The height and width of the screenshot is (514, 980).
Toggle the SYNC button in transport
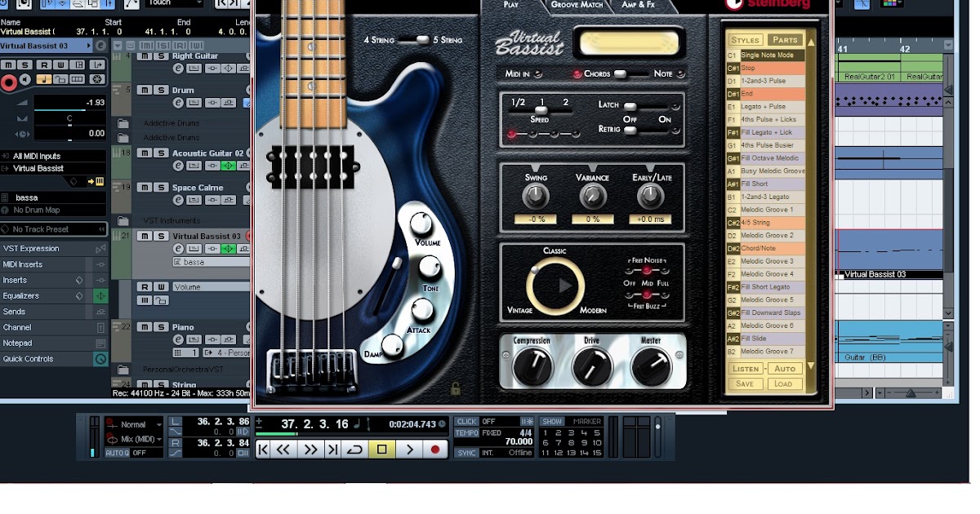pos(466,453)
